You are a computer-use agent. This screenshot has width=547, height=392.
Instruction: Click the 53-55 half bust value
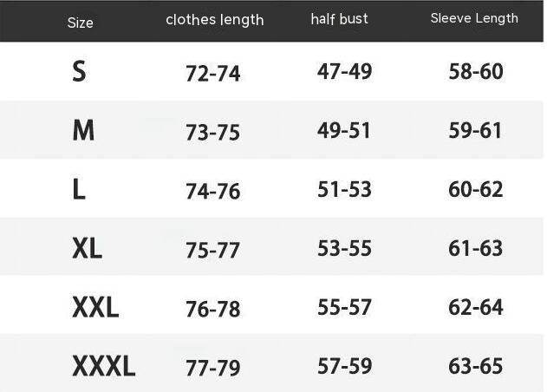pos(344,249)
